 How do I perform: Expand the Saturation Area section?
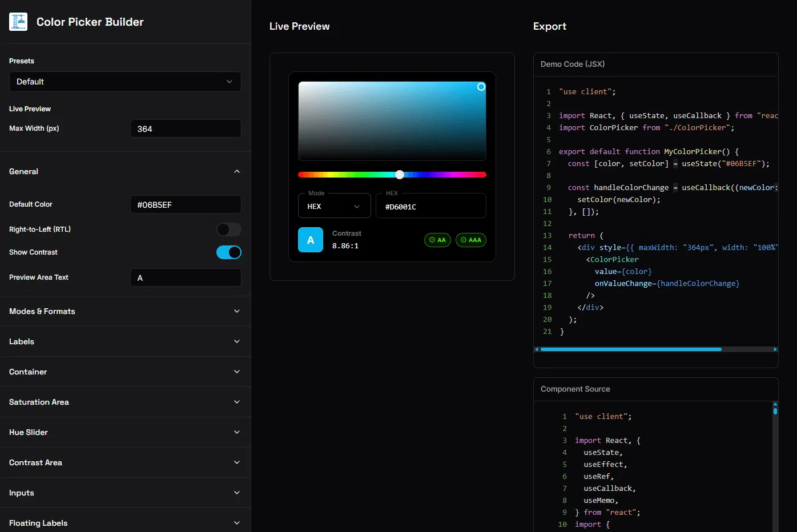(125, 402)
